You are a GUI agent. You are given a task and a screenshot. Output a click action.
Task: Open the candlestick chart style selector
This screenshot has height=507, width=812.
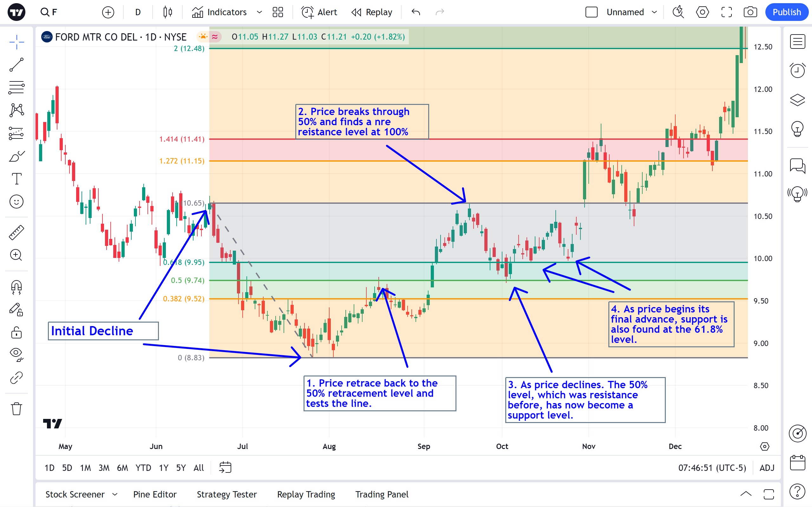coord(167,12)
